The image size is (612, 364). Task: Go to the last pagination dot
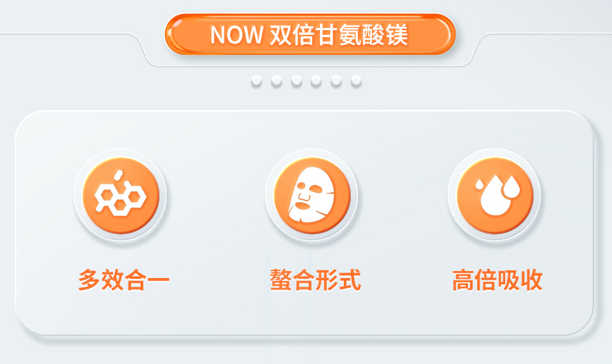[x=356, y=81]
